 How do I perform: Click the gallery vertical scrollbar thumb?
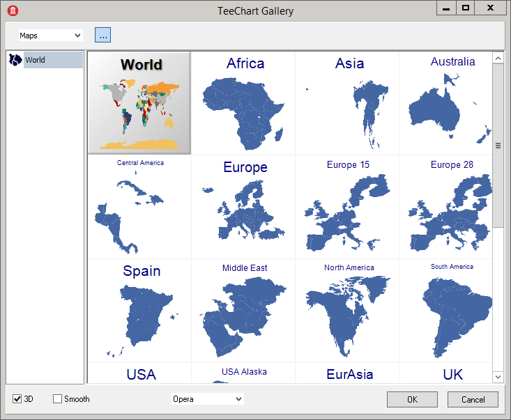pyautogui.click(x=498, y=146)
